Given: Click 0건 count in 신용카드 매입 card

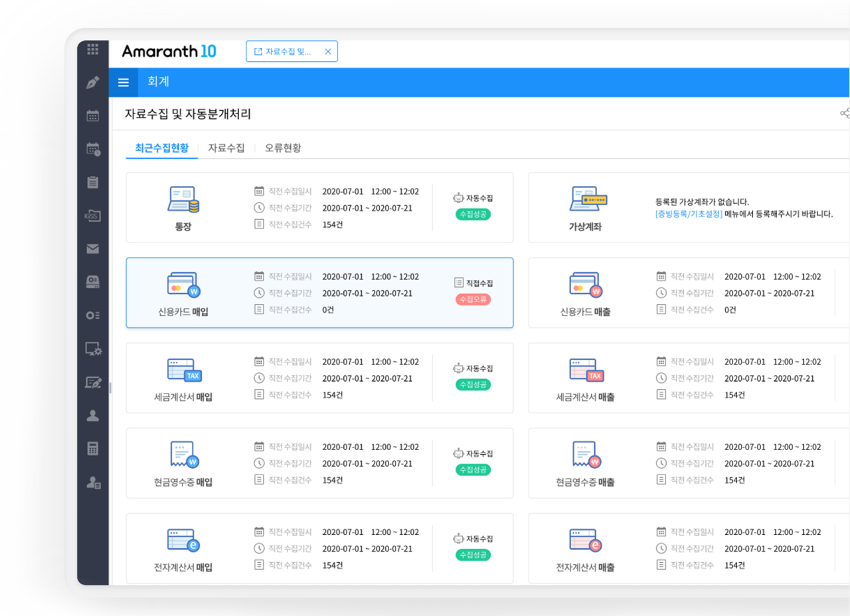Looking at the screenshot, I should (328, 309).
